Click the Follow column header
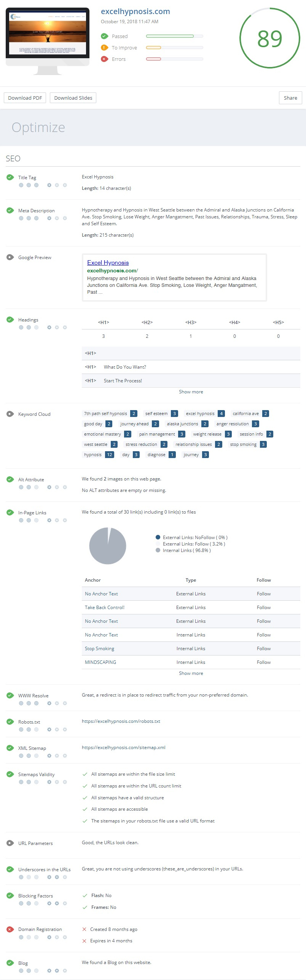The height and width of the screenshot is (980, 306). (x=264, y=580)
